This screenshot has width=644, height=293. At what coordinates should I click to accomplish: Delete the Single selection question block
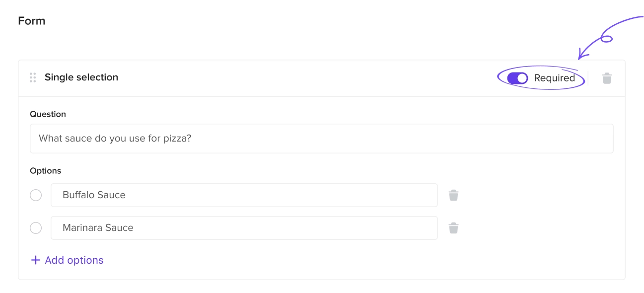tap(607, 78)
